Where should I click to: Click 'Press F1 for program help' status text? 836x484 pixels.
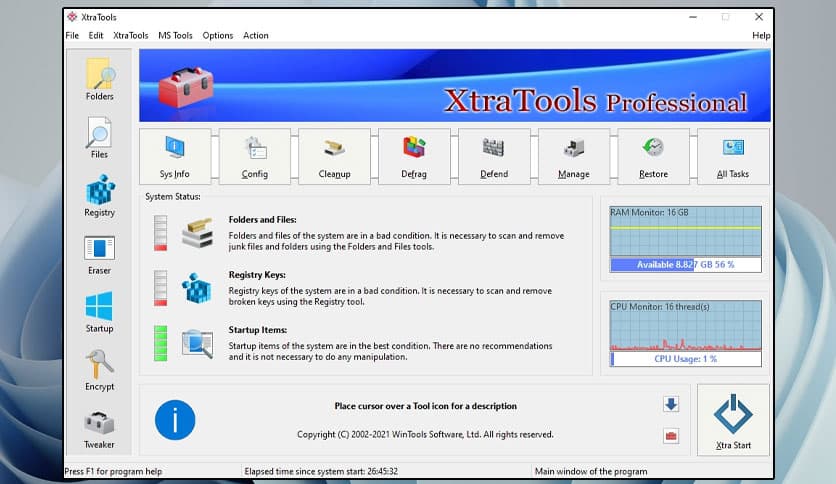(113, 471)
